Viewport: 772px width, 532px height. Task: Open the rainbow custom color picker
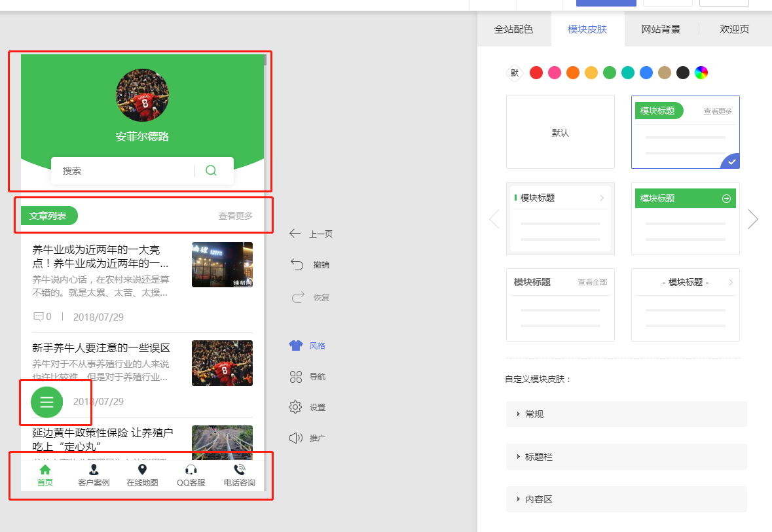pos(701,73)
